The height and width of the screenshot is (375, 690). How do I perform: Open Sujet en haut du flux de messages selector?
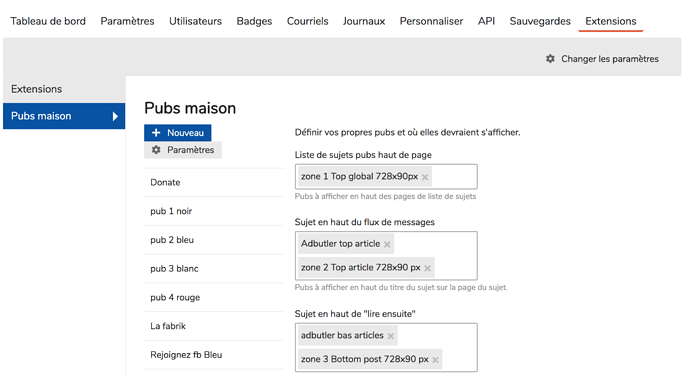tap(386, 256)
